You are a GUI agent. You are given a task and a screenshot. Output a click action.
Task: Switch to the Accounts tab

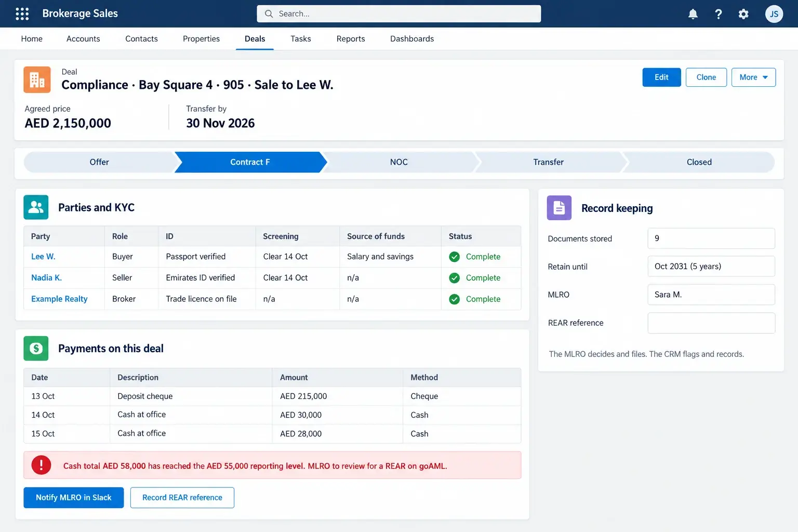pyautogui.click(x=83, y=39)
